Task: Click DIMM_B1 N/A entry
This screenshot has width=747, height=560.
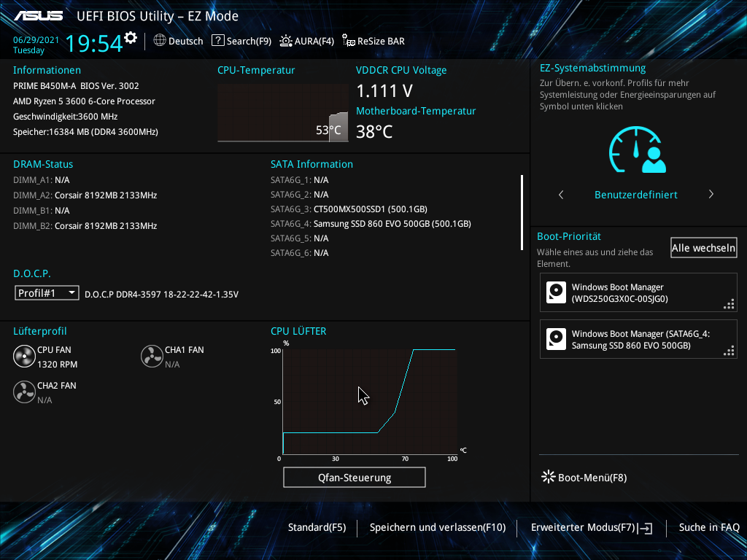Action: pyautogui.click(x=42, y=211)
